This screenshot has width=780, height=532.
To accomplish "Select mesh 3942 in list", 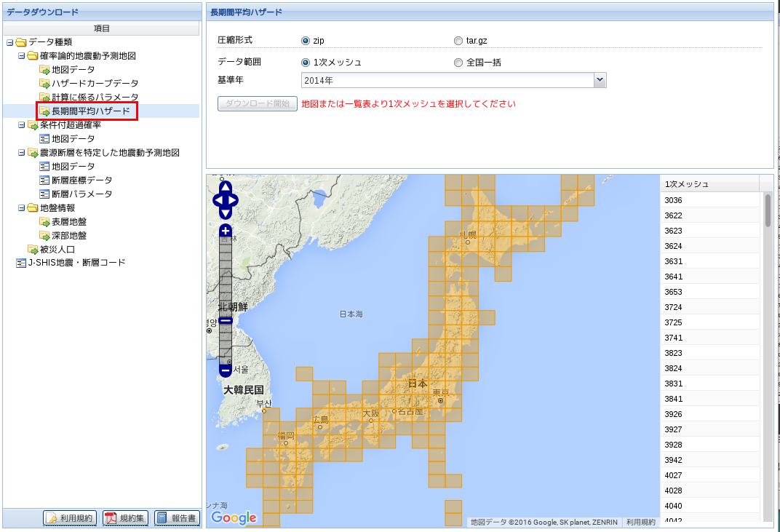I will tap(710, 460).
